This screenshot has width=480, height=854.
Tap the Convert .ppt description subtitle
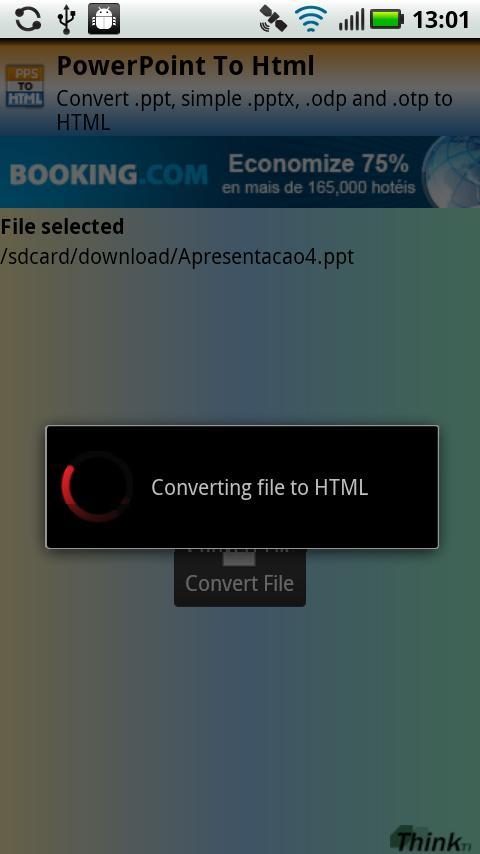254,111
